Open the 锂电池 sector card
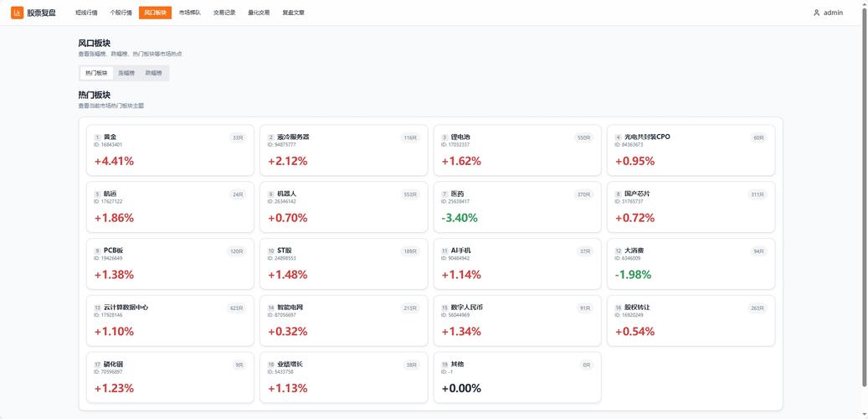 click(517, 150)
